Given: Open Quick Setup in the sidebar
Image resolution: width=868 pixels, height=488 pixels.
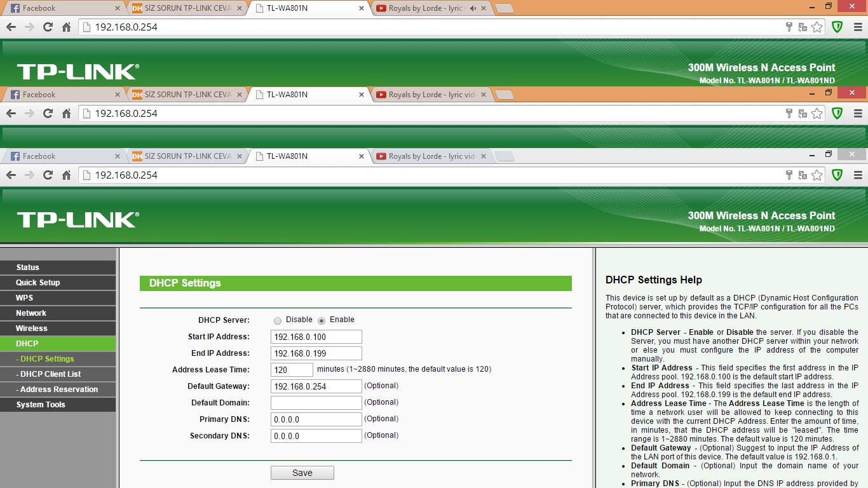Looking at the screenshot, I should (58, 283).
